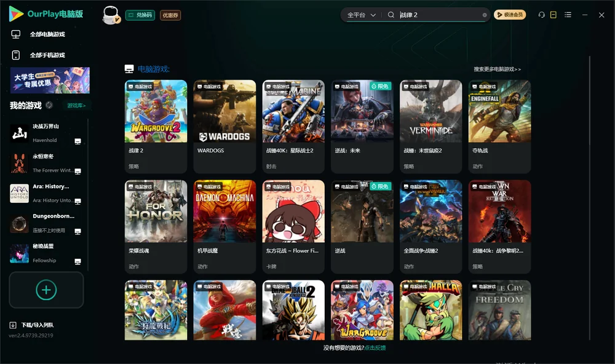Image resolution: width=615 pixels, height=364 pixels.
Task: Open the 兑换码 redeem code button
Action: coord(140,15)
